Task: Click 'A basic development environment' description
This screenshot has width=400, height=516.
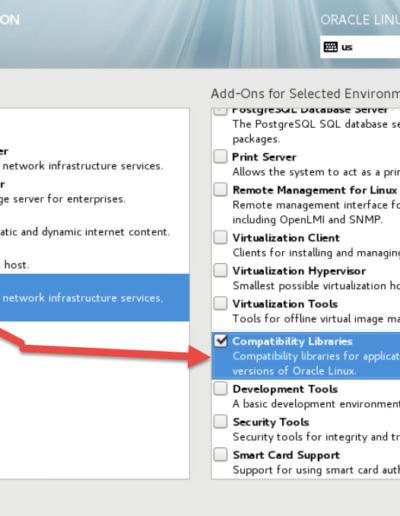Action: coord(316,404)
